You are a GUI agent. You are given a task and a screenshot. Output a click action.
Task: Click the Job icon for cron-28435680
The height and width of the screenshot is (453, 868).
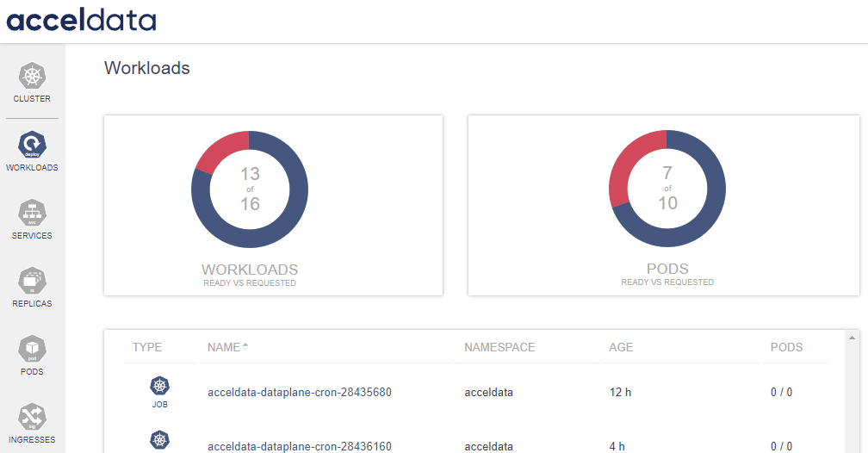click(x=160, y=386)
